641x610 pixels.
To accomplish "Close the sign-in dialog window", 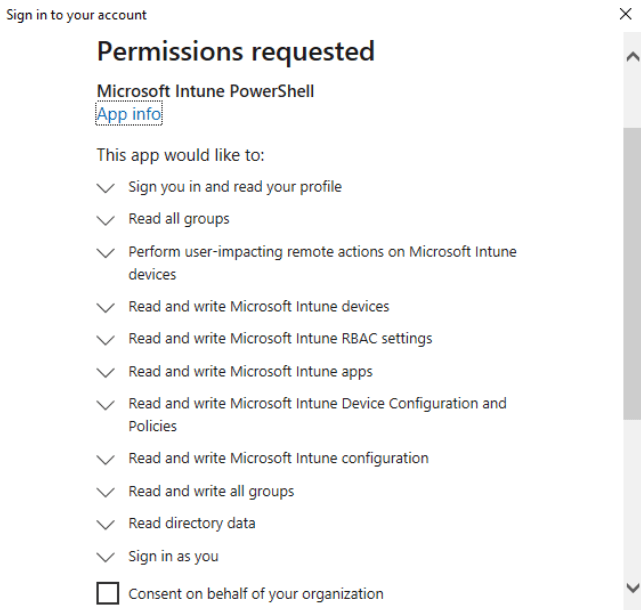I will click(626, 15).
